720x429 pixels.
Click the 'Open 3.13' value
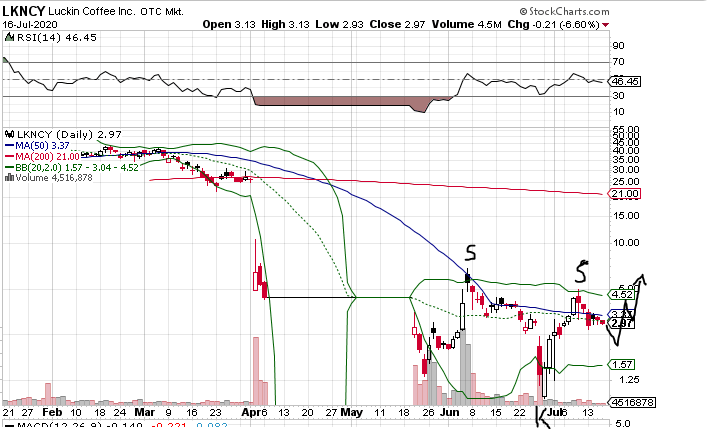point(229,24)
